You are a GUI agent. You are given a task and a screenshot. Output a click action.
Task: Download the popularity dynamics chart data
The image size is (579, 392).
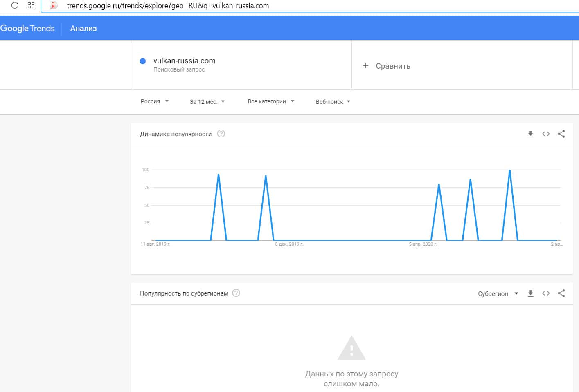click(530, 134)
